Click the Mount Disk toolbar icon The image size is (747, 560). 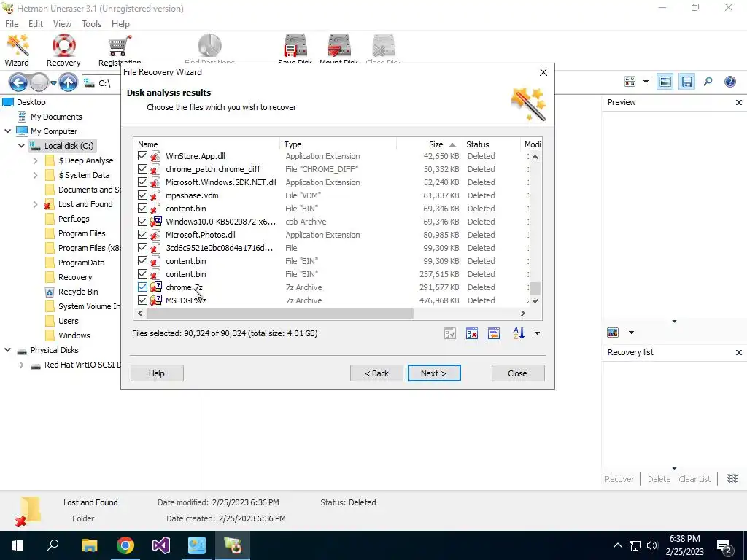pyautogui.click(x=338, y=46)
